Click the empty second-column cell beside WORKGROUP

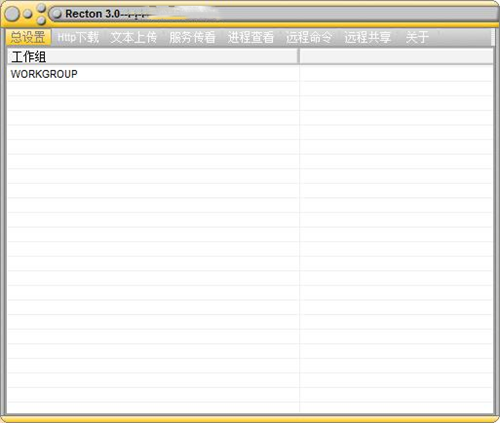tap(396, 74)
